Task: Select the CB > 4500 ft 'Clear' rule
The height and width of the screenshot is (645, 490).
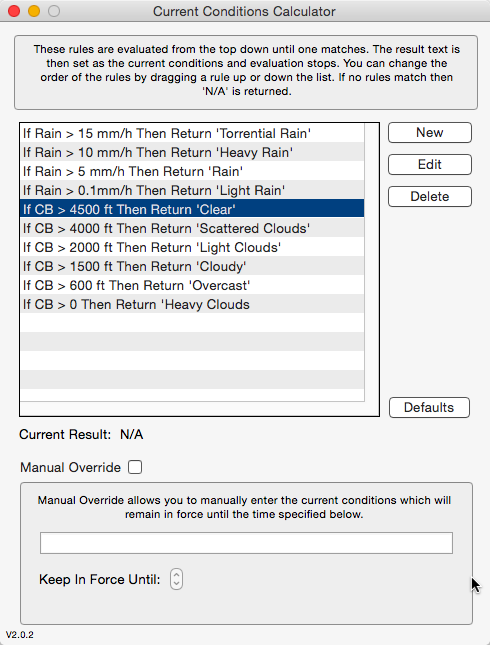Action: tap(192, 209)
